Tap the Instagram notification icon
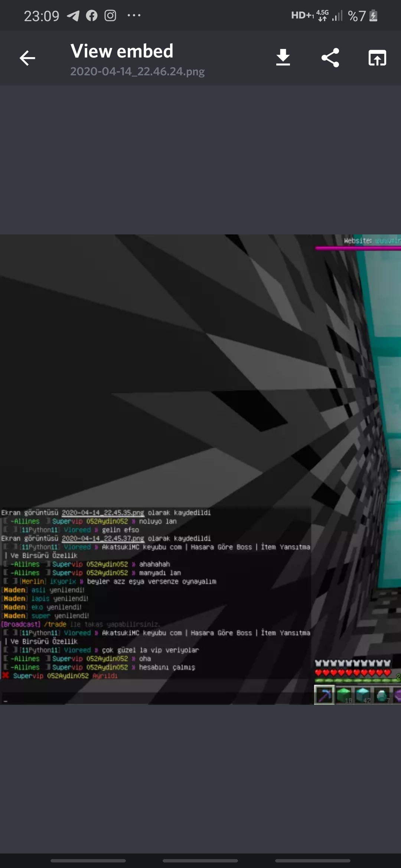401x868 pixels. point(110,16)
